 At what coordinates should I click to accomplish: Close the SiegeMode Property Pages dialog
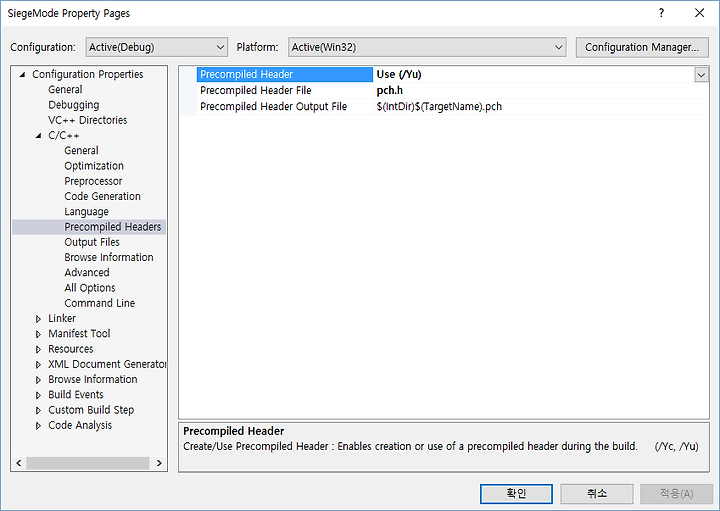(x=699, y=13)
